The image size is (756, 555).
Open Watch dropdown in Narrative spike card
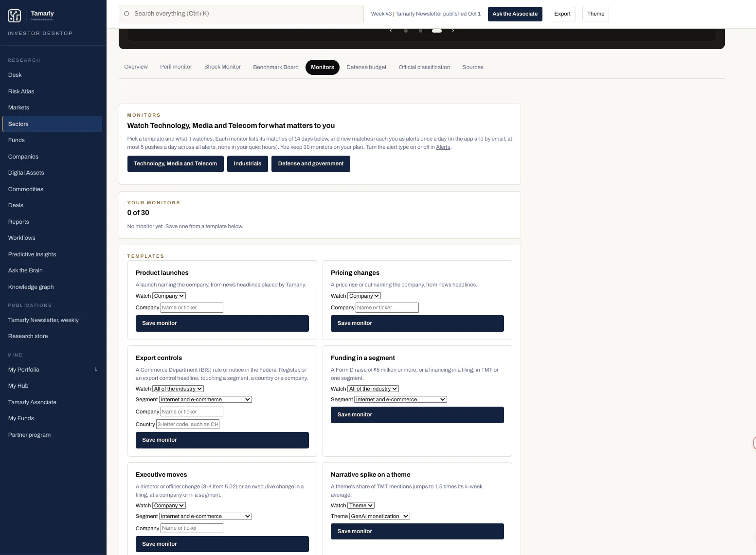pyautogui.click(x=361, y=505)
